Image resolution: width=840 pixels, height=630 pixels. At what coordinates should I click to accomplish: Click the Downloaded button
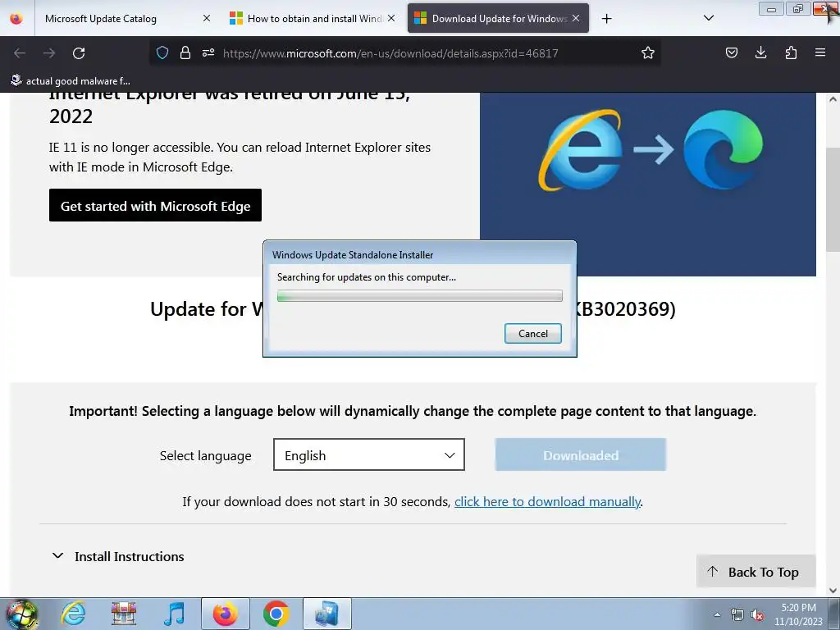point(580,454)
